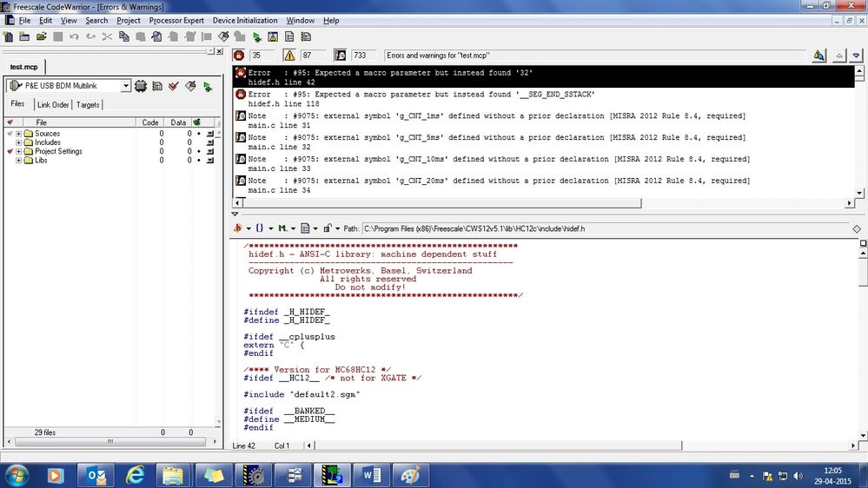Image resolution: width=868 pixels, height=488 pixels.
Task: Collapse message pane with the disclosure triangle
Action: point(235,214)
